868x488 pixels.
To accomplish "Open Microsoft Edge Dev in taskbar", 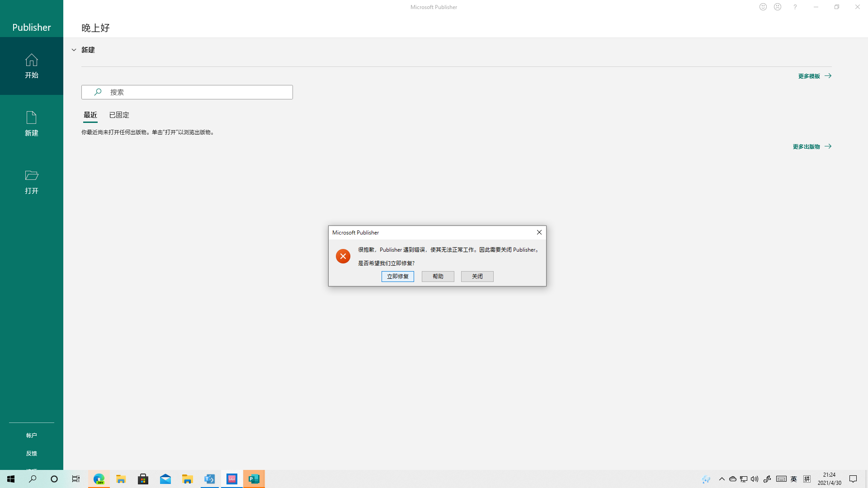I will [99, 479].
